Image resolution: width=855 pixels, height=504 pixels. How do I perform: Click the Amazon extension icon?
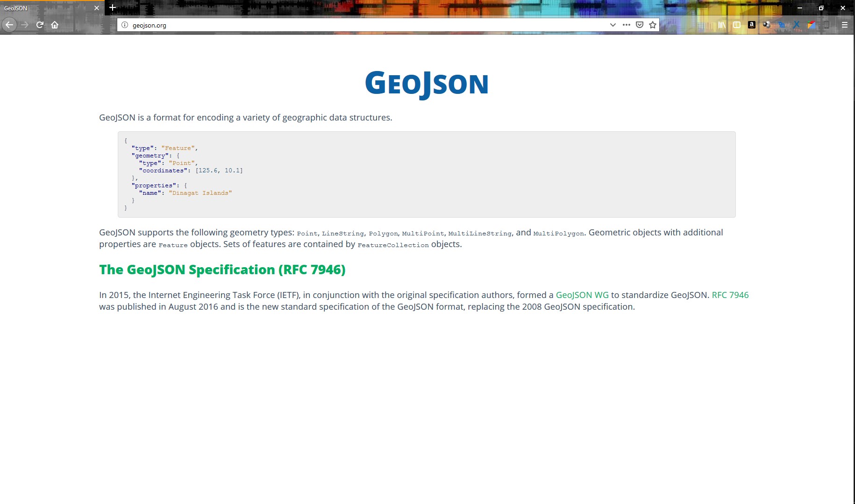coord(752,25)
